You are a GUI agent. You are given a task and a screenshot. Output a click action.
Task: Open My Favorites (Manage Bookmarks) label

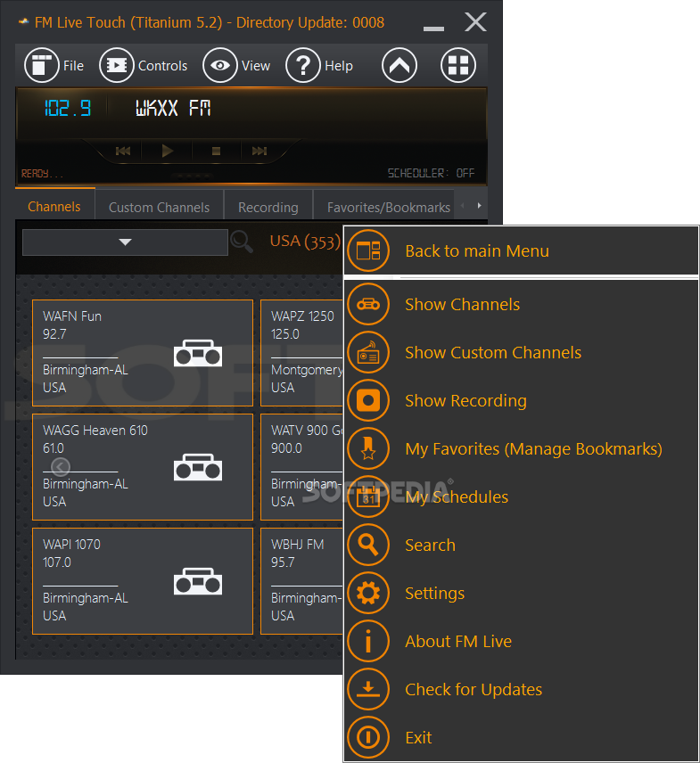pos(534,448)
